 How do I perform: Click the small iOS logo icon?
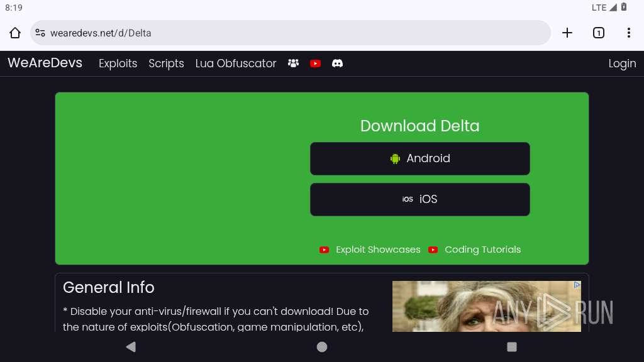tap(408, 199)
